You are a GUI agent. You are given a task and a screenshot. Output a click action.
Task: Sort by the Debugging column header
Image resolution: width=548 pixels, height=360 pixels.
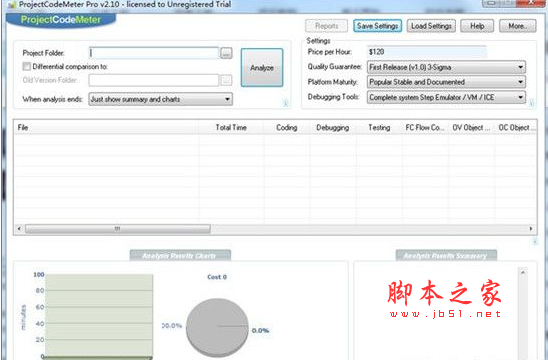click(x=333, y=128)
